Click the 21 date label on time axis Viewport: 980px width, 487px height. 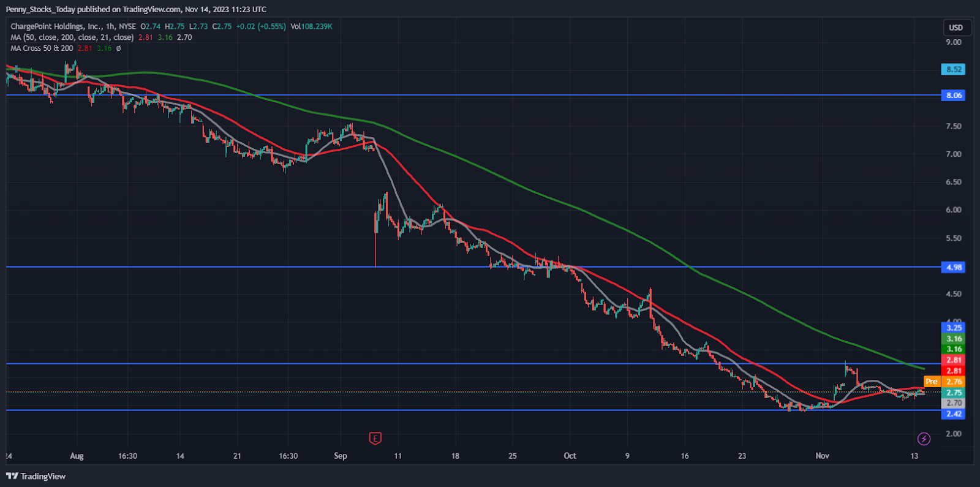237,456
